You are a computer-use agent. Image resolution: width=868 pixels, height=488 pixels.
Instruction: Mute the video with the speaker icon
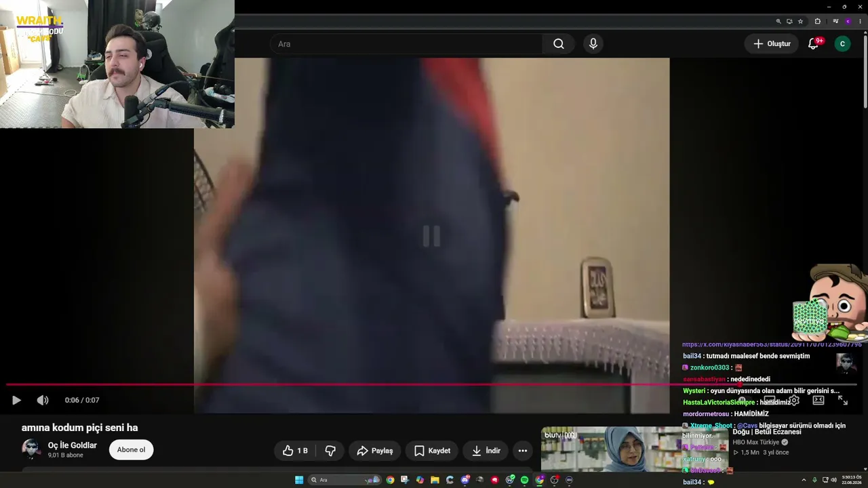(x=43, y=400)
